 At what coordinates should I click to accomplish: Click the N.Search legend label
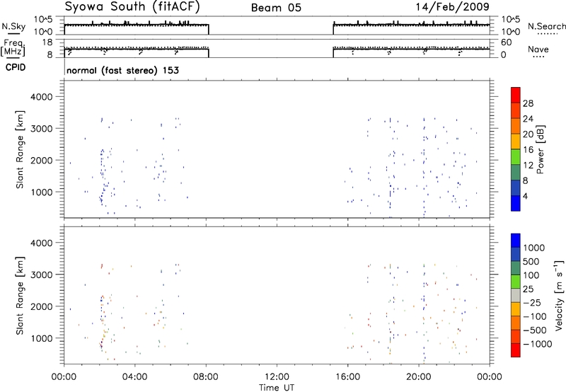click(x=546, y=26)
